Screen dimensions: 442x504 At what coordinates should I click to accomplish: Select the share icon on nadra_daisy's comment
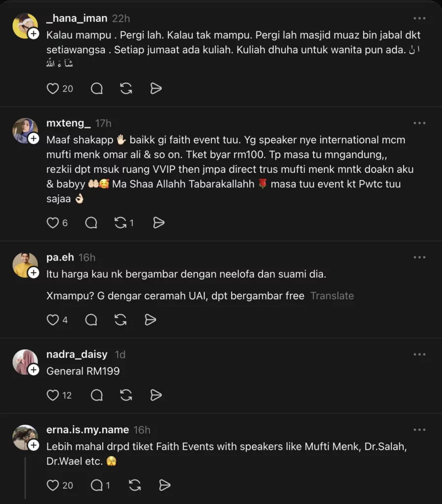click(156, 395)
